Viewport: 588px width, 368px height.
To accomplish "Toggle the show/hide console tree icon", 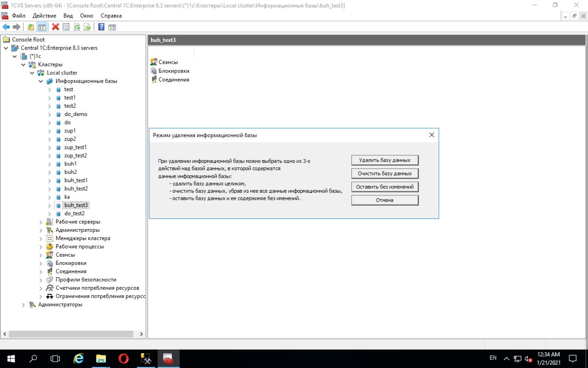I will pyautogui.click(x=41, y=27).
